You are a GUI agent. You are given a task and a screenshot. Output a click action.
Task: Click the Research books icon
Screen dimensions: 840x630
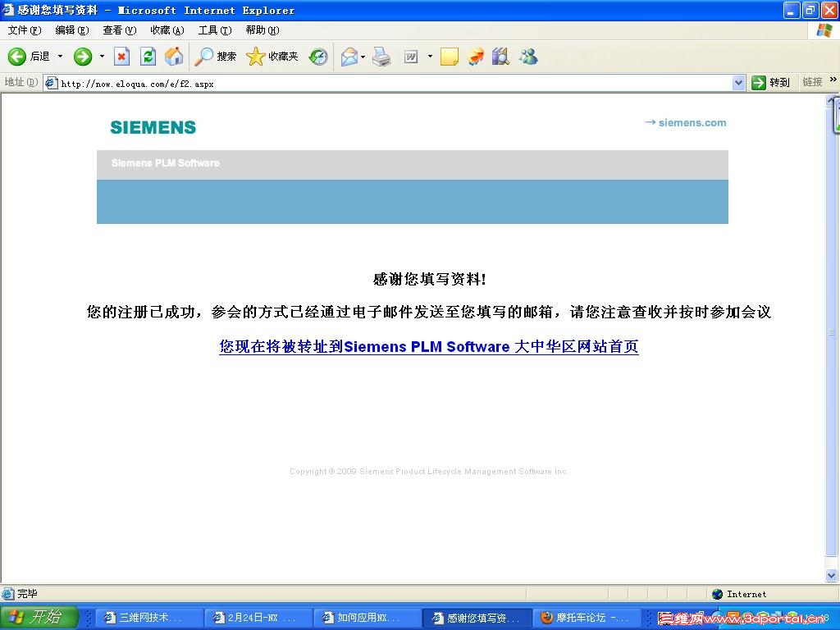(500, 57)
